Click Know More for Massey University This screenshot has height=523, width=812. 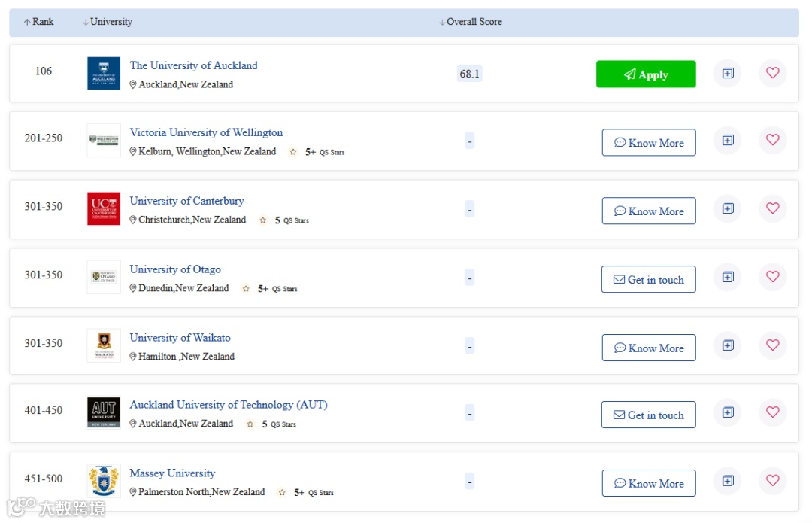tap(648, 484)
